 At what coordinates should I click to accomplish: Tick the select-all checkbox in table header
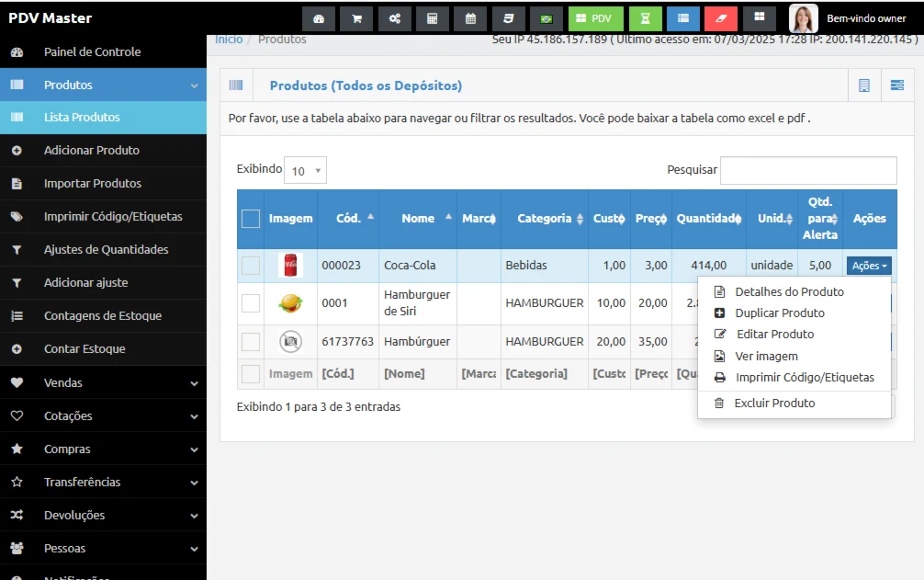coord(251,219)
